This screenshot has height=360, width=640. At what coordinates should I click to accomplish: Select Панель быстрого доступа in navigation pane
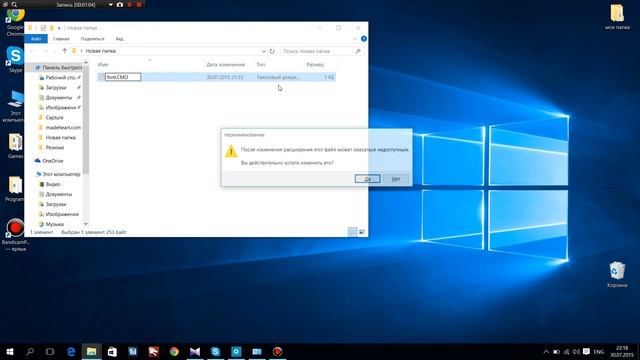59,67
